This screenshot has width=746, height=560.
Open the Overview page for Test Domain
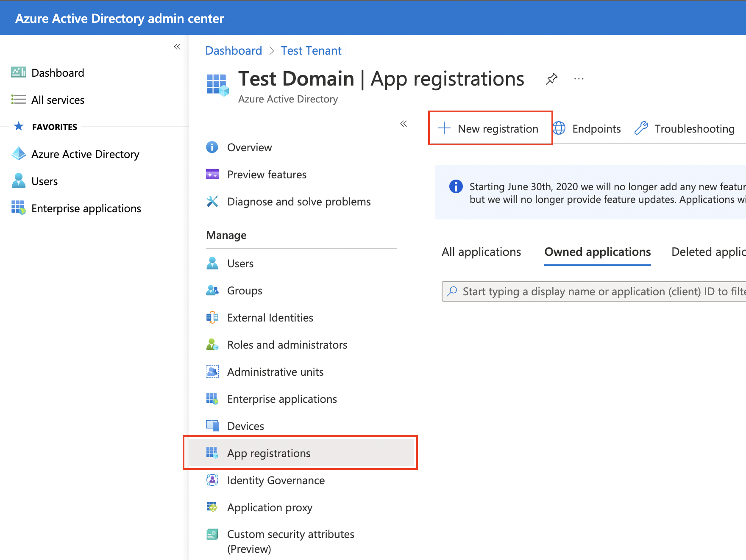[250, 147]
